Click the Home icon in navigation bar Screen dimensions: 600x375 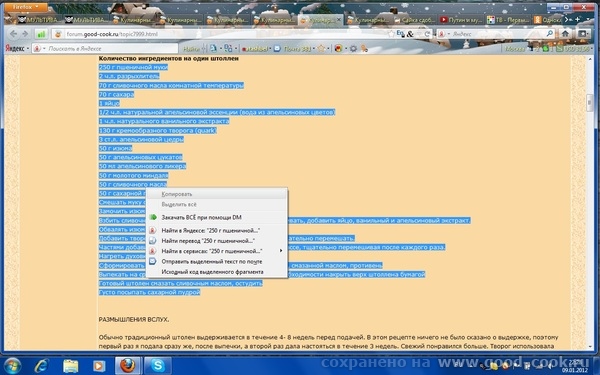coord(565,34)
